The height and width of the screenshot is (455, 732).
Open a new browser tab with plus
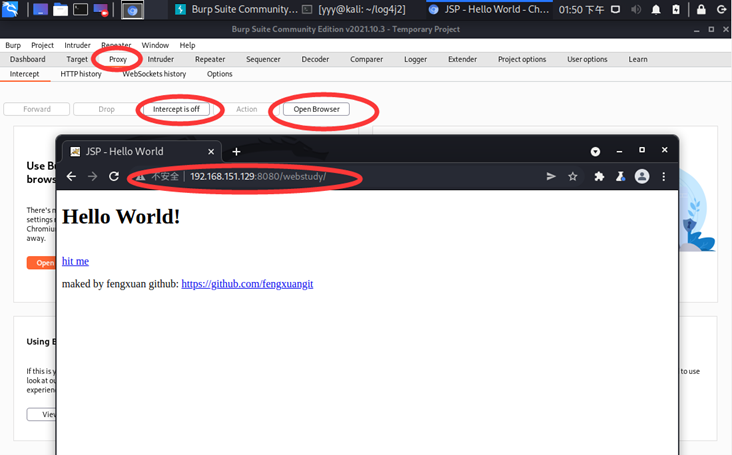point(236,152)
